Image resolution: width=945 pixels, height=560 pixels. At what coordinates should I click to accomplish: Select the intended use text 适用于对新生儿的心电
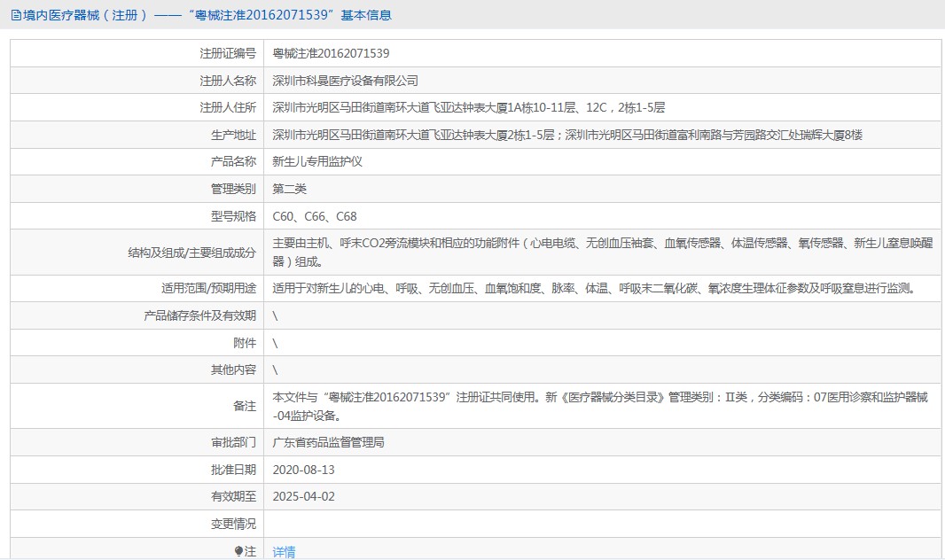595,289
